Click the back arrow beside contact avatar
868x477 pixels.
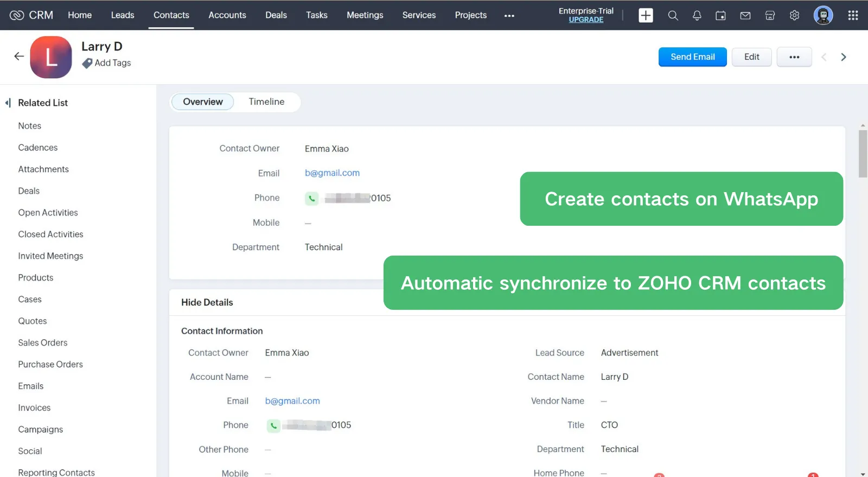pyautogui.click(x=19, y=56)
